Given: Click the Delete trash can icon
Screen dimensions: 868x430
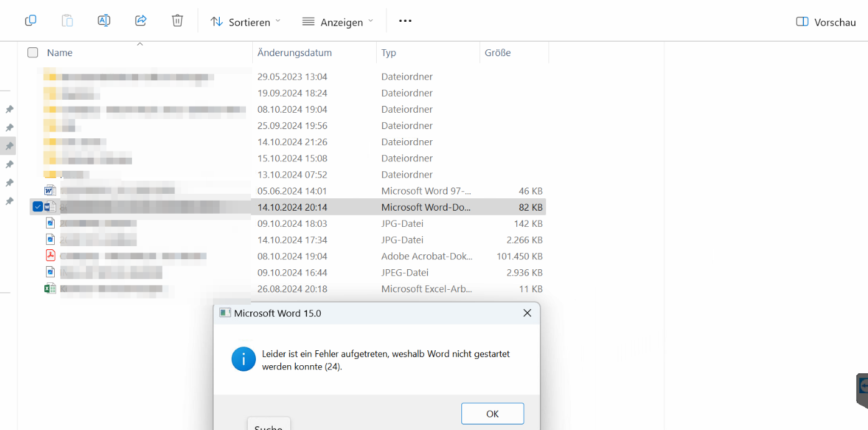Looking at the screenshot, I should click(x=177, y=21).
